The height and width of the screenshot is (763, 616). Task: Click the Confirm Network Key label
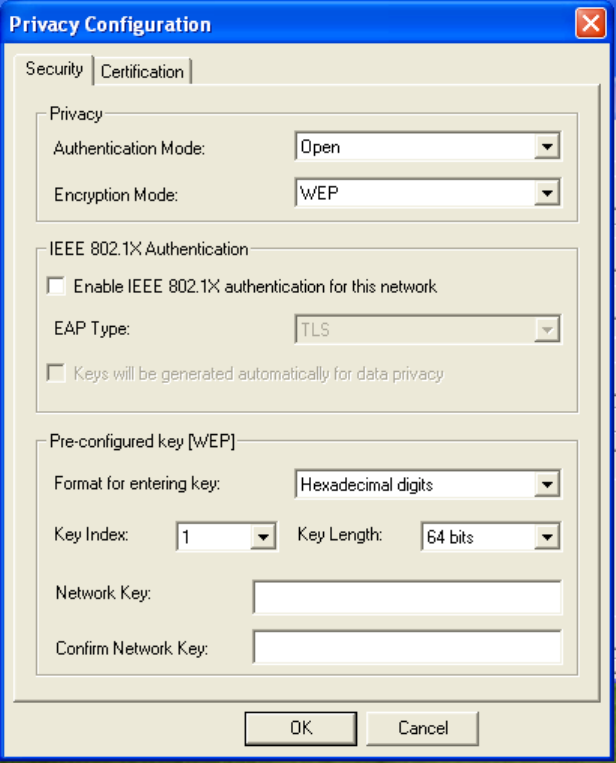pyautogui.click(x=131, y=648)
